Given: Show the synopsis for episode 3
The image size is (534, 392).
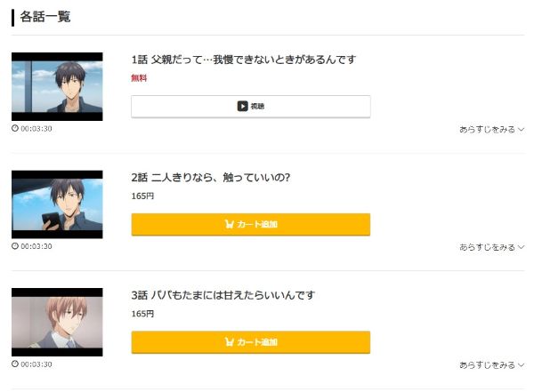Looking at the screenshot, I should click(x=491, y=364).
